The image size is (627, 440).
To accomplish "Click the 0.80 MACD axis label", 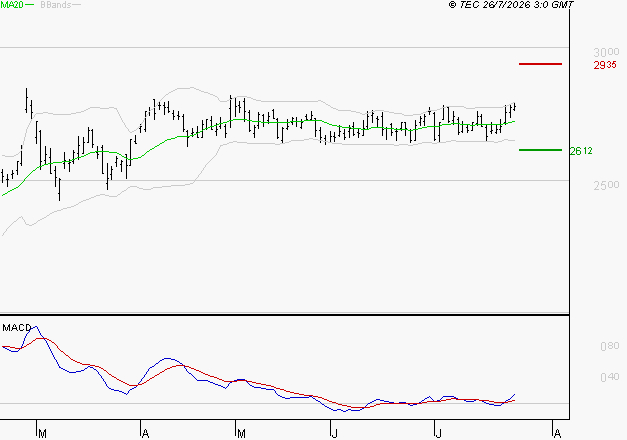I will click(609, 346).
